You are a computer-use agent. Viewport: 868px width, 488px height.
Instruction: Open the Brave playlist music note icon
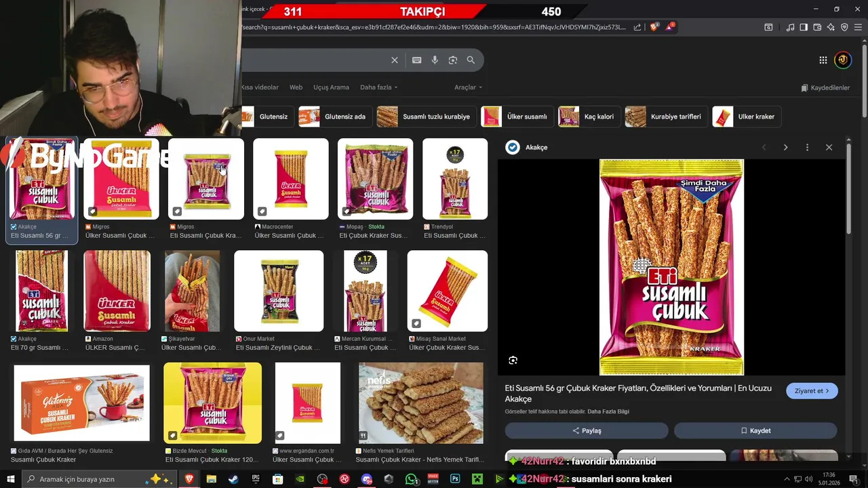click(x=790, y=27)
